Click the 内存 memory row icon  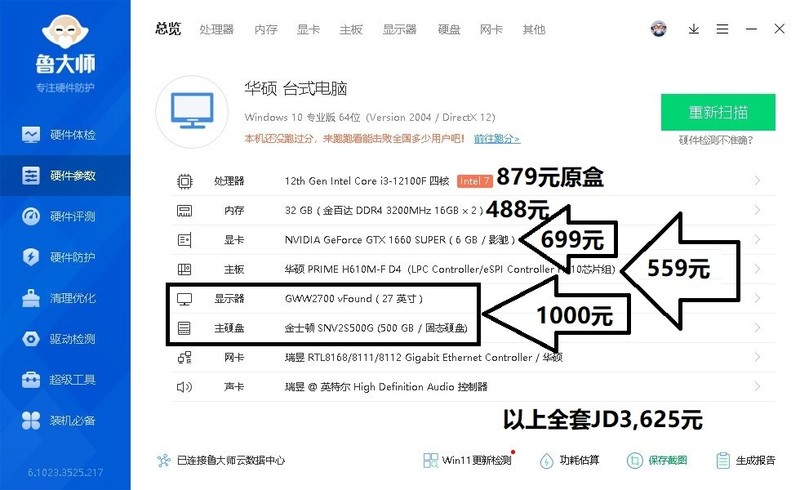point(184,210)
